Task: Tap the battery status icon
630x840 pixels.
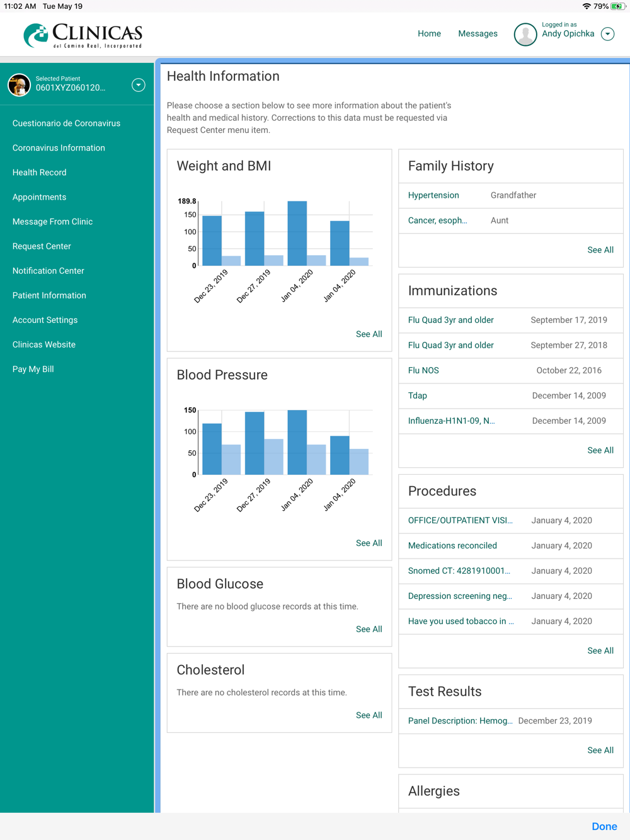Action: point(617,6)
